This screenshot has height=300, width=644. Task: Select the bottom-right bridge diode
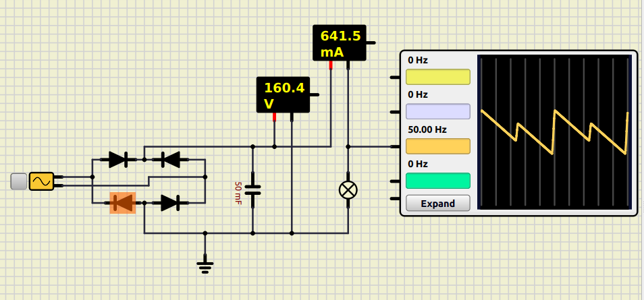click(169, 202)
